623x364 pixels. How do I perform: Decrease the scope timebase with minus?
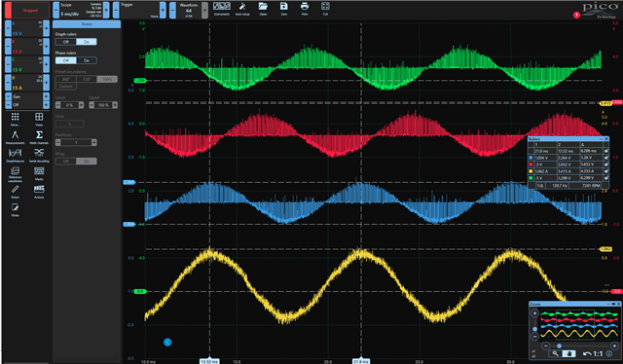(x=56, y=10)
